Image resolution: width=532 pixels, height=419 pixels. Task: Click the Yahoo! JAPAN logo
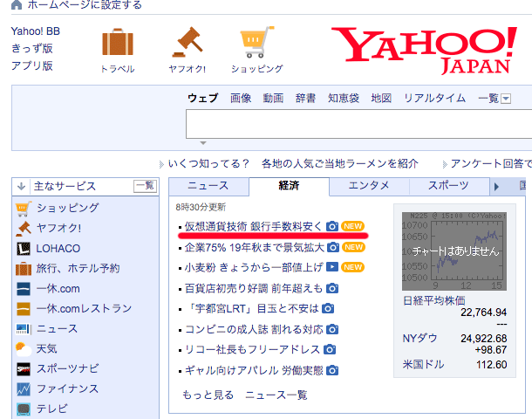click(x=424, y=51)
